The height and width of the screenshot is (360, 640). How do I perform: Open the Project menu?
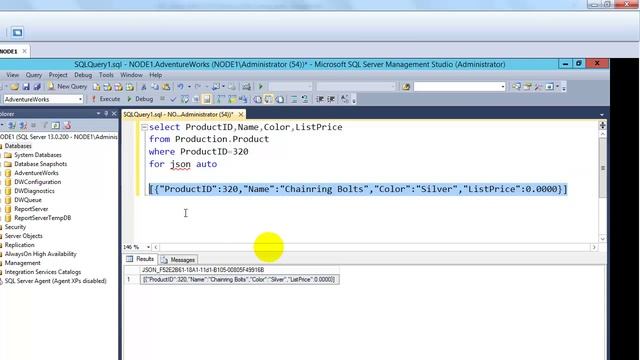click(x=58, y=75)
